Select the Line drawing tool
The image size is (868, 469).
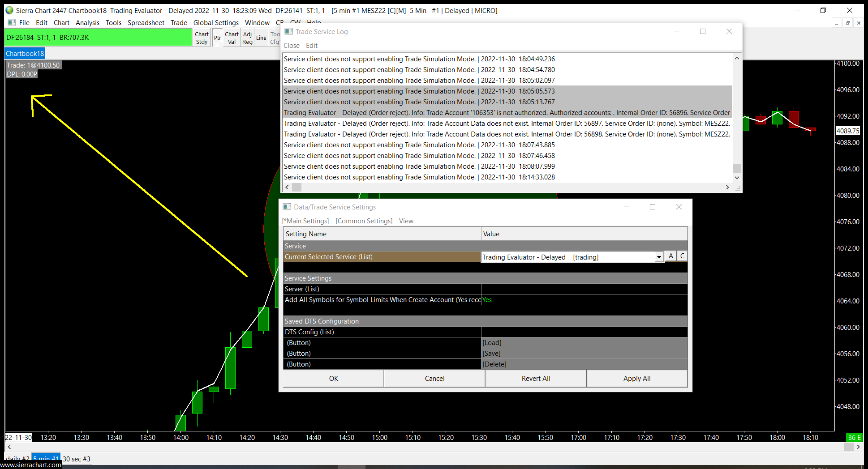(x=261, y=38)
